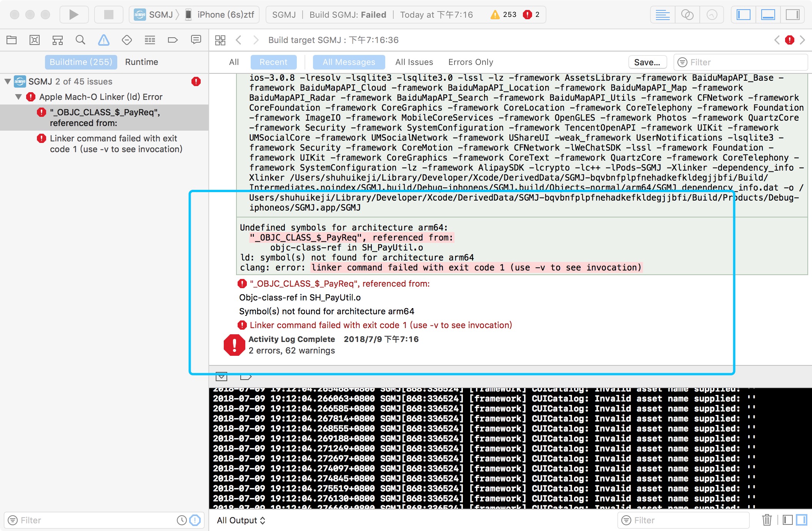The width and height of the screenshot is (812, 531).
Task: Click the breakpoints toggle in debug bar
Action: [x=245, y=377]
